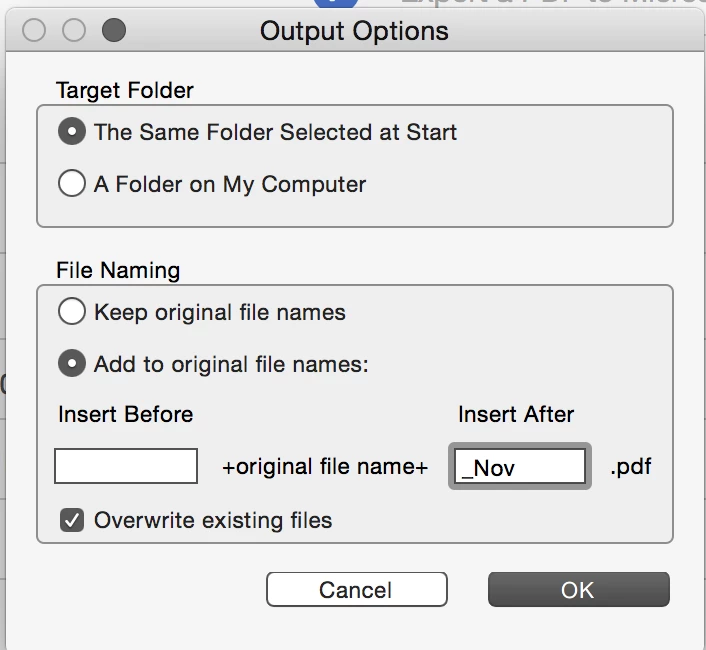Click the +original file name+ text
The height and width of the screenshot is (650, 706).
325,466
